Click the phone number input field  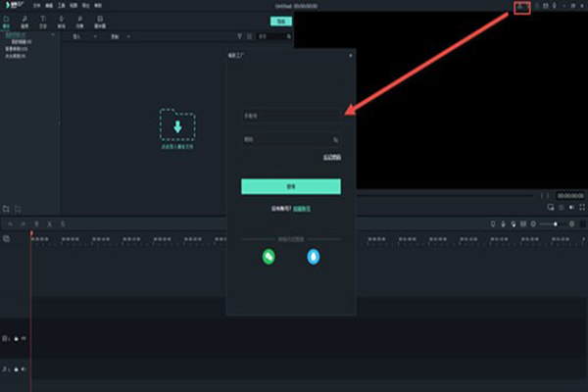291,115
